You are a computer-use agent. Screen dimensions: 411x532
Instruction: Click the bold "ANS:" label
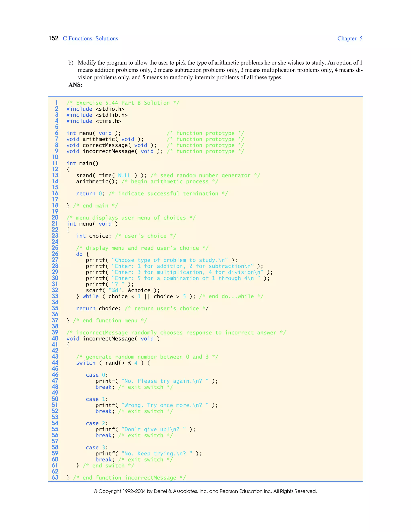tap(75, 85)
